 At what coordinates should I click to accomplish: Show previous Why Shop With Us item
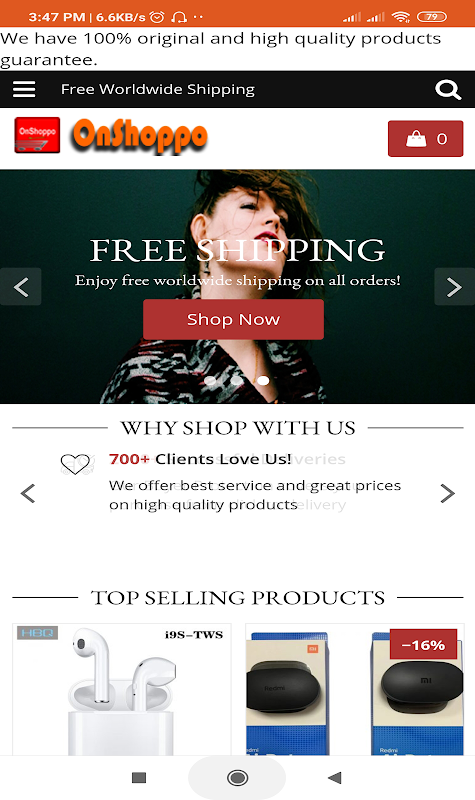(x=28, y=493)
